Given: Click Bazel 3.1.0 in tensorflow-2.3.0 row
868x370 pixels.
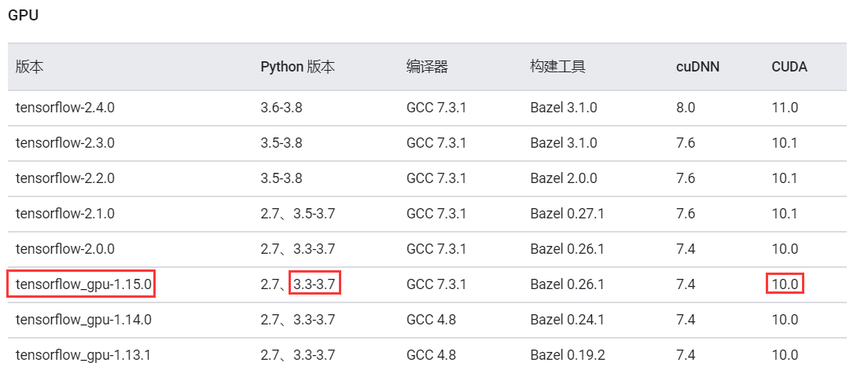Looking at the screenshot, I should click(x=564, y=143).
